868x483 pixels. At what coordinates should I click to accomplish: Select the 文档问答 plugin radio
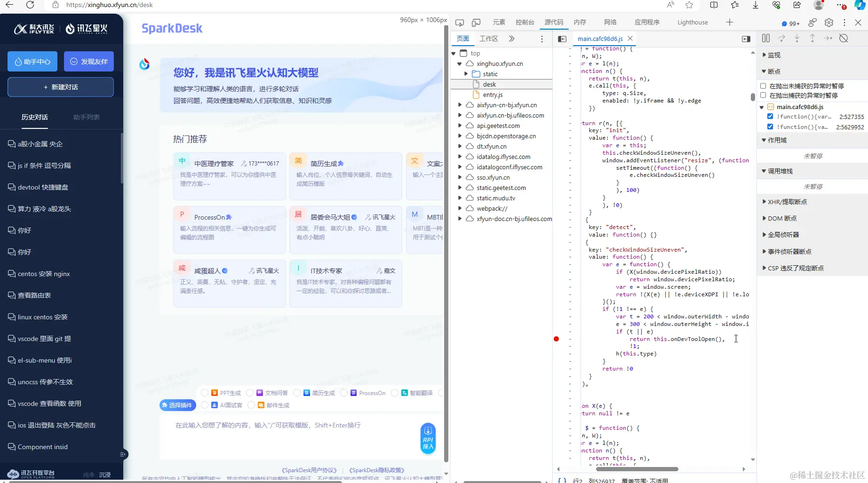click(250, 393)
